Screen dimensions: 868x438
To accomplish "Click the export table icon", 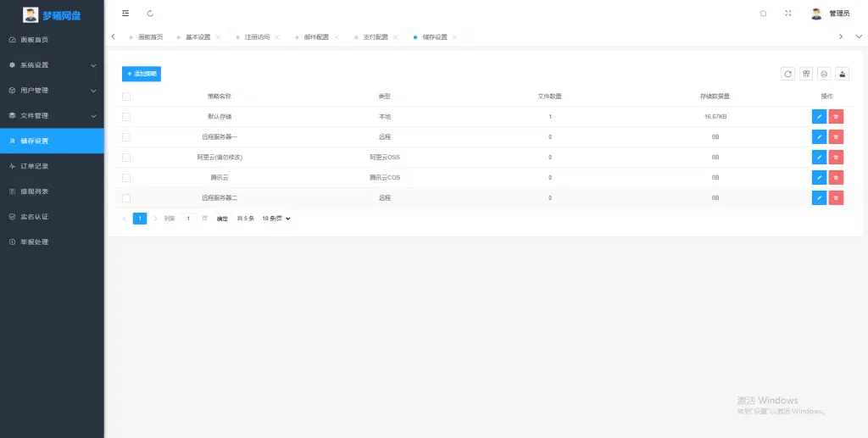I will pyautogui.click(x=842, y=74).
